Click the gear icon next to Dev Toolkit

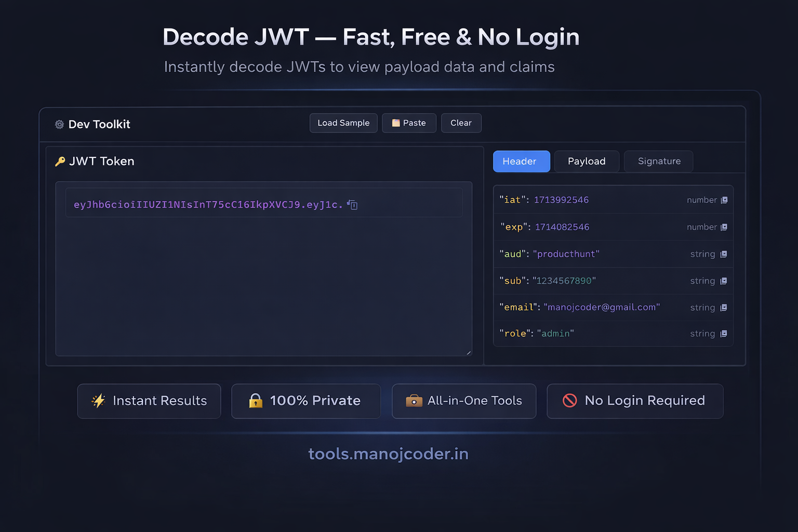[x=59, y=124]
